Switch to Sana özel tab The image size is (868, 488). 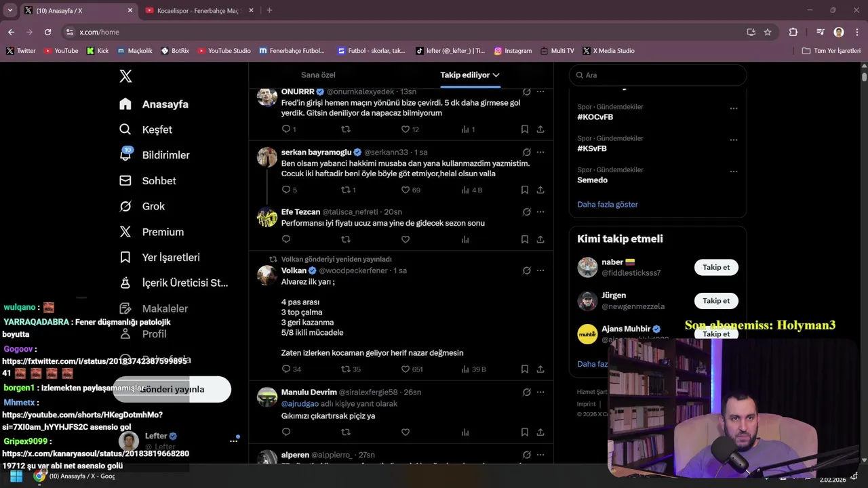318,75
